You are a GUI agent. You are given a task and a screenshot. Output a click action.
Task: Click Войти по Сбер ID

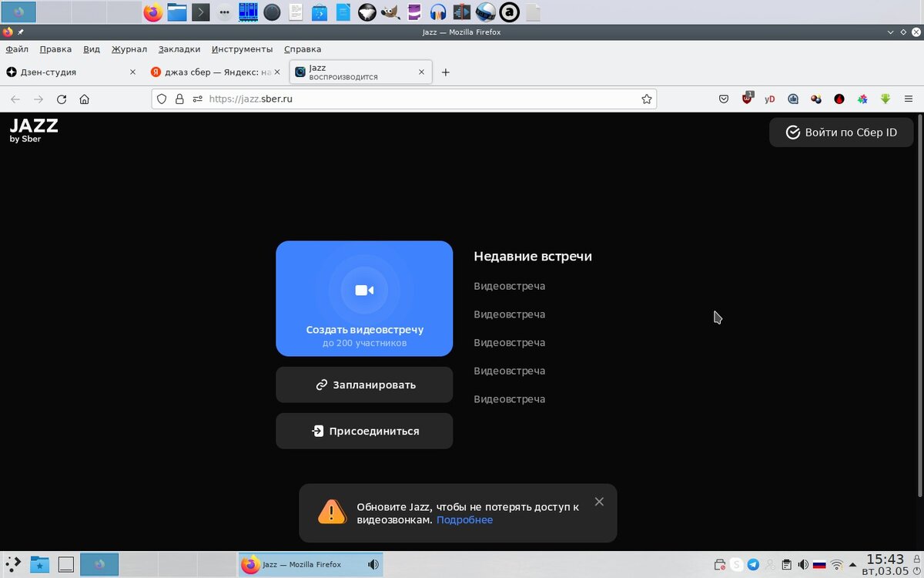point(841,132)
